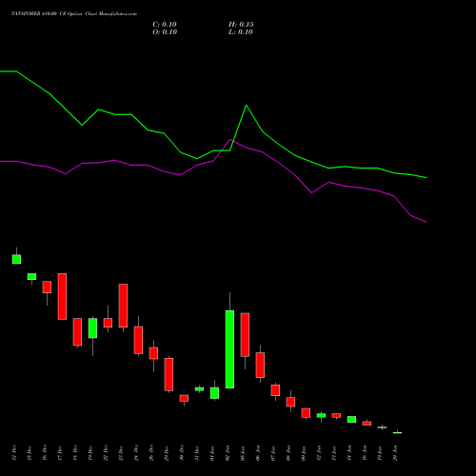Click the purple indicator line's peak
476x476 pixels.
click(230, 140)
